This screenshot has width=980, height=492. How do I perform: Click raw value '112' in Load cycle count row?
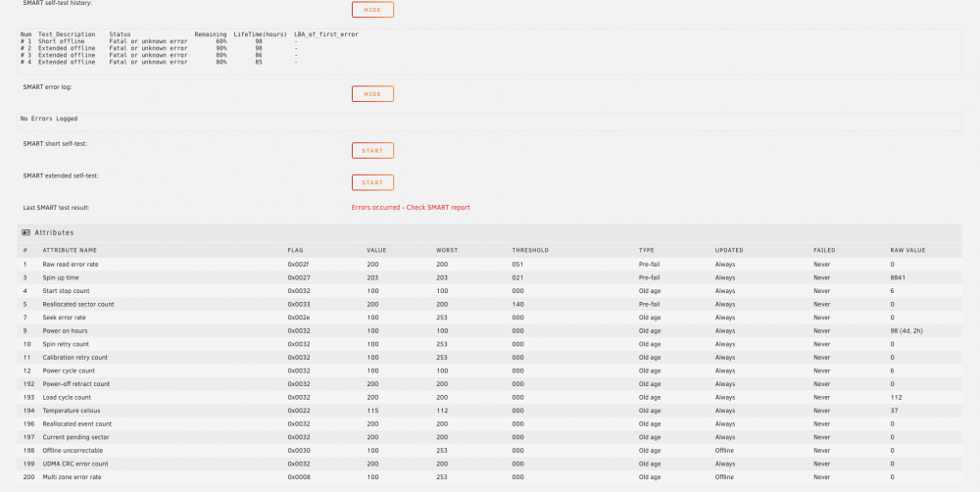point(896,397)
